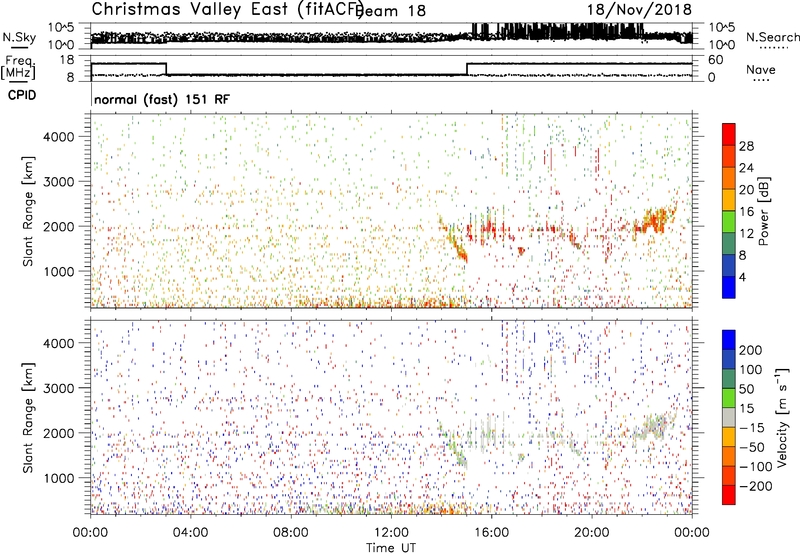
Task: Click the Velocity [m s-1] colorbar title
Action: 781,417
